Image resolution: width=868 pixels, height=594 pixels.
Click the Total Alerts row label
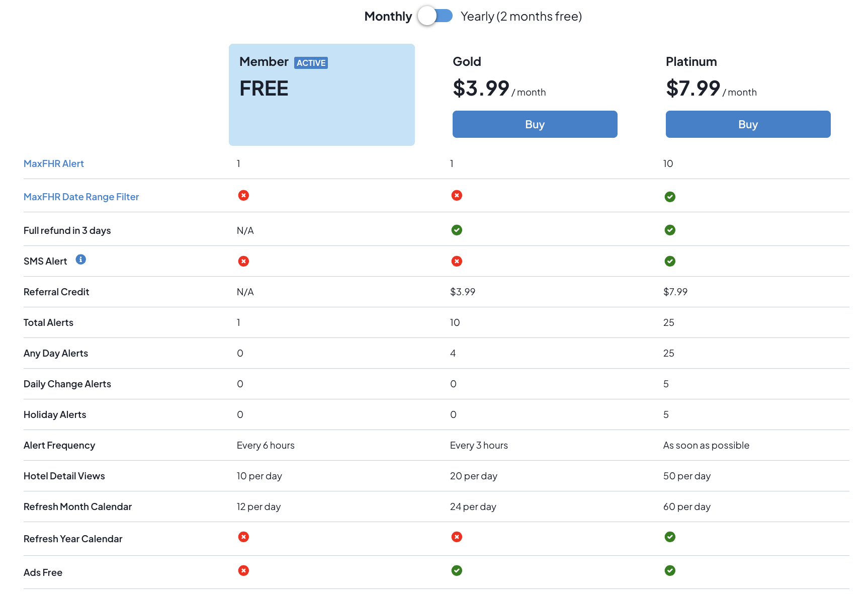click(48, 322)
